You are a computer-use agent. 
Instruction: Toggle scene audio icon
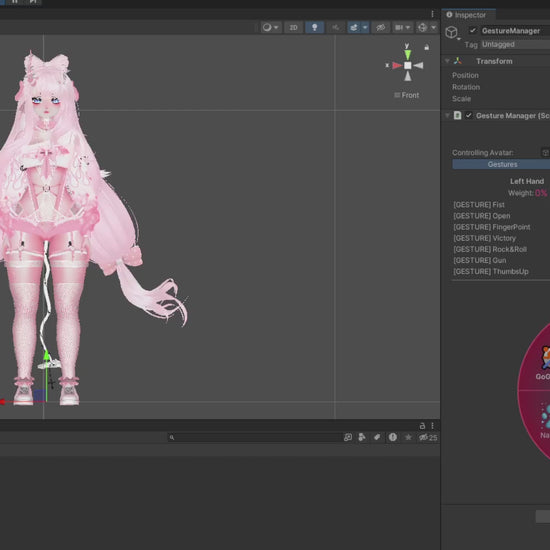coord(335,27)
